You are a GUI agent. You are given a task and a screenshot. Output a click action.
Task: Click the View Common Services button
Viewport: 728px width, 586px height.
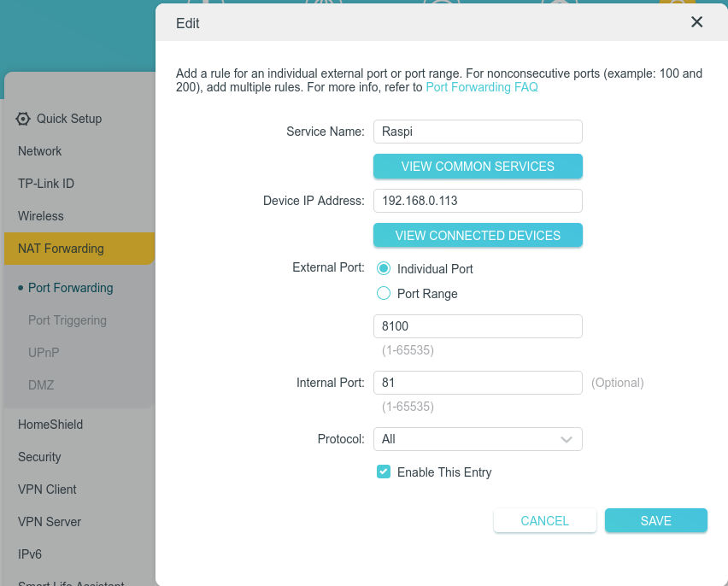click(478, 167)
